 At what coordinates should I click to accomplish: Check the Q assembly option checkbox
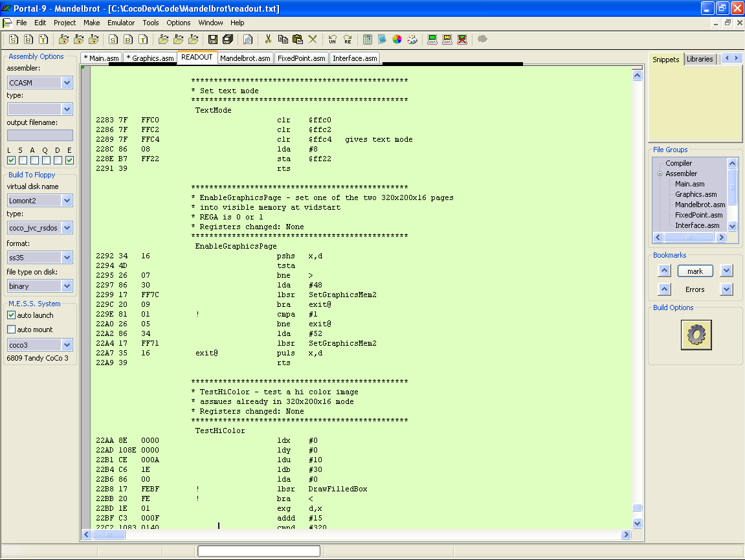pyautogui.click(x=46, y=160)
